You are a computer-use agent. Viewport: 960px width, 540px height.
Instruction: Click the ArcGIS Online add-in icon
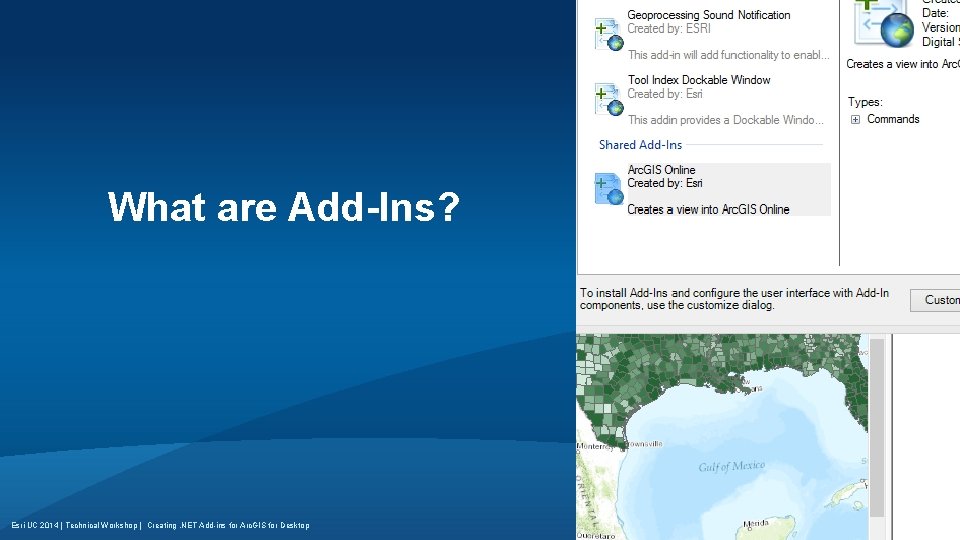click(609, 189)
